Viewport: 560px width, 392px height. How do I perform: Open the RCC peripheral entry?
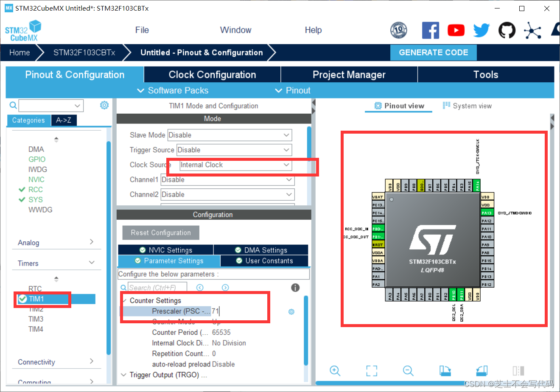(x=36, y=190)
